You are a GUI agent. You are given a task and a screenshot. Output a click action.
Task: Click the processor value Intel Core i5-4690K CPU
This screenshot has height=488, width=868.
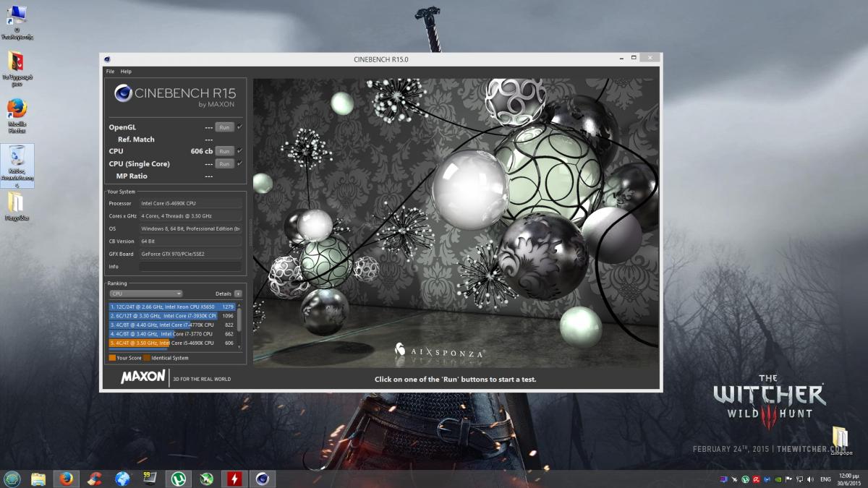pos(191,204)
